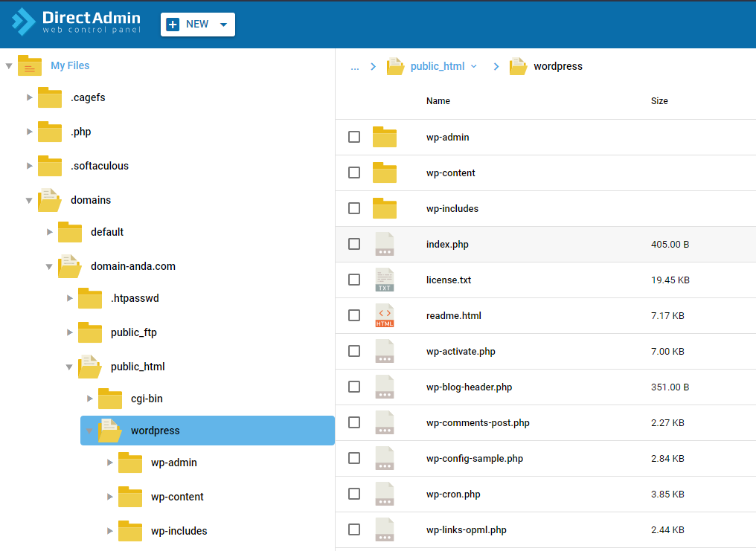Expand the .htpasswd folder arrow
Image resolution: width=756 pixels, height=551 pixels.
[70, 298]
